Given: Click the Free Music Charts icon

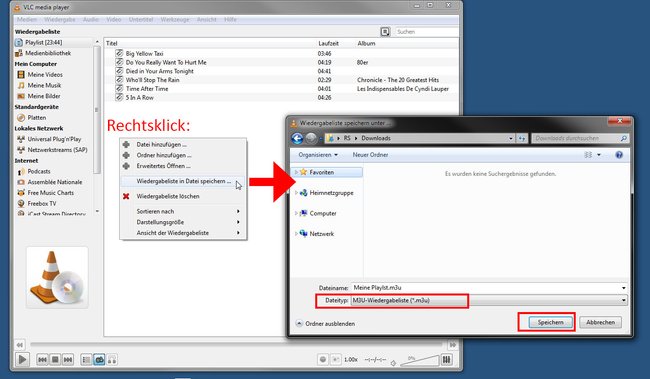Looking at the screenshot, I should (21, 193).
